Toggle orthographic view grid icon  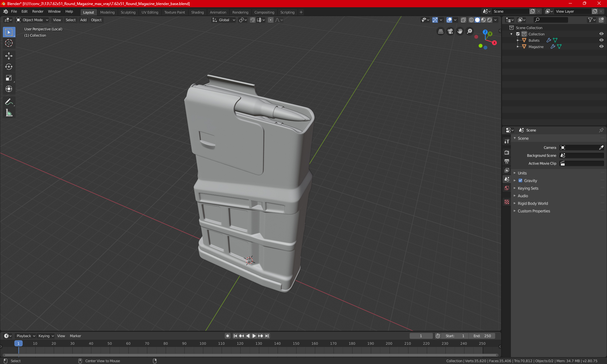pos(440,31)
